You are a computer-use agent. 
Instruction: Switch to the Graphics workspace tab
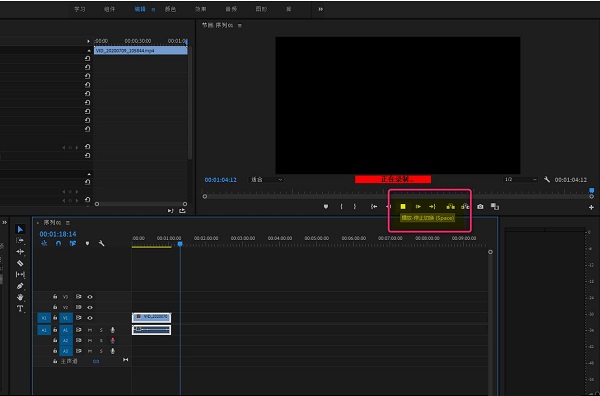pos(261,9)
